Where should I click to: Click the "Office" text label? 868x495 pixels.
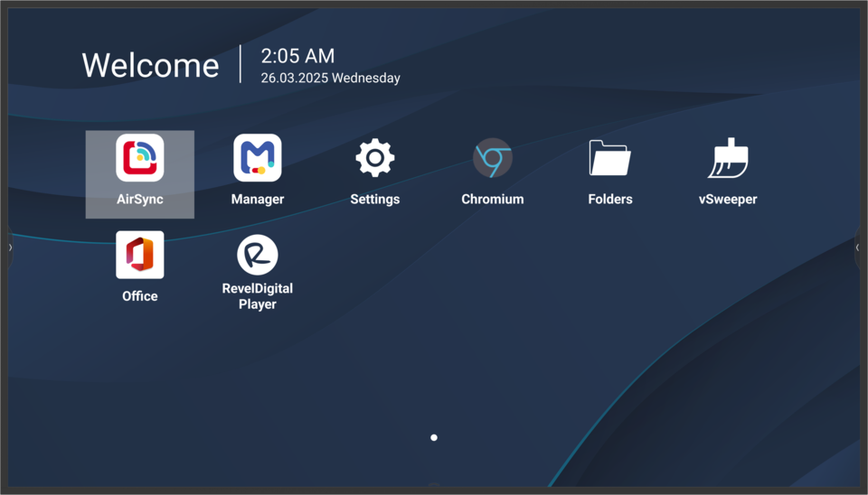[x=140, y=296]
